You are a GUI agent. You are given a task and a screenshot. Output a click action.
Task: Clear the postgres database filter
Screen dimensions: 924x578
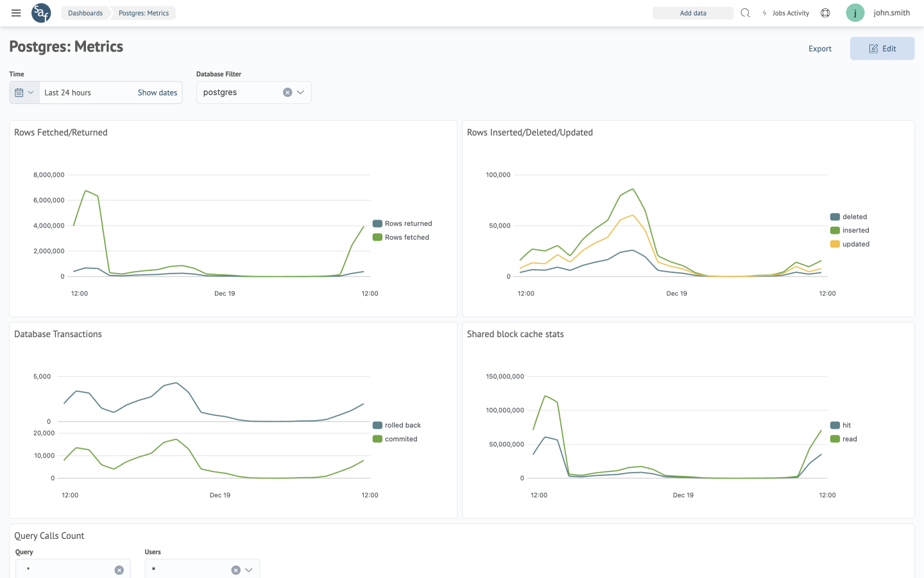287,92
